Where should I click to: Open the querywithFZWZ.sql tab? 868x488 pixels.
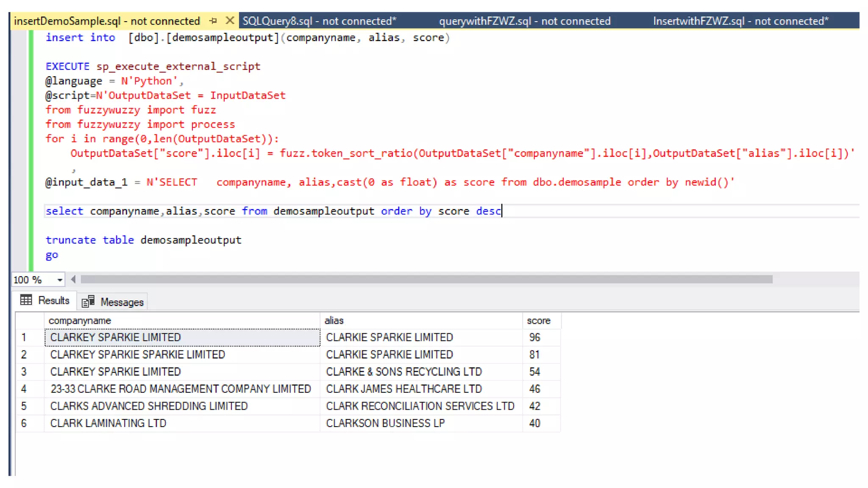coord(524,21)
